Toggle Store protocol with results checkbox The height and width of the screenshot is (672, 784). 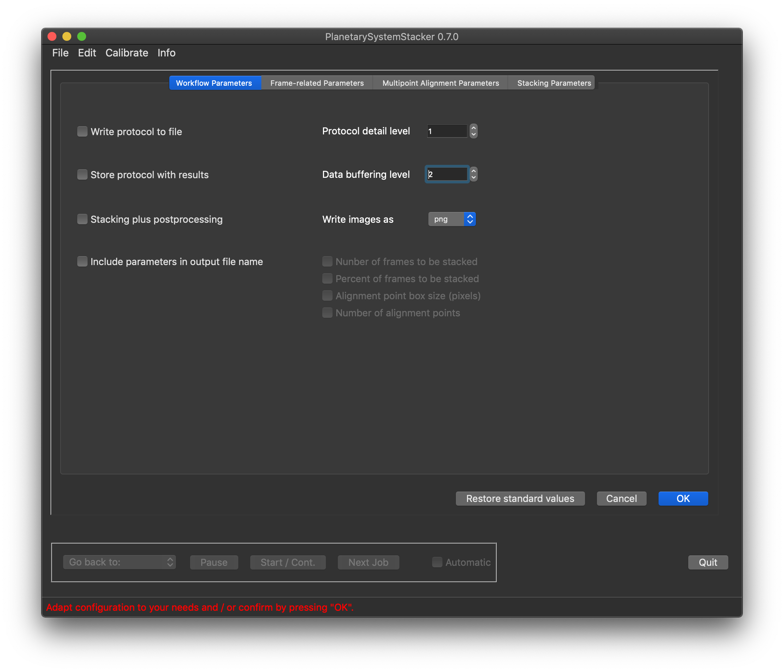[82, 174]
